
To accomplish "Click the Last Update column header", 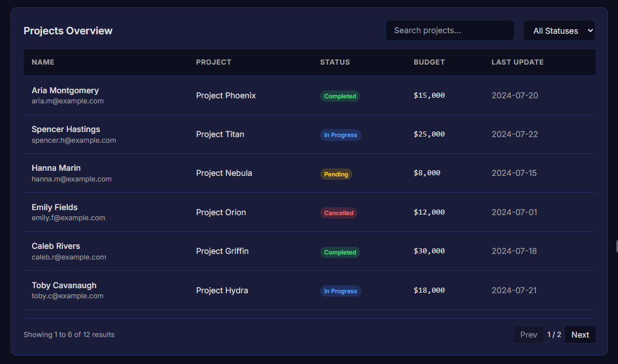I will point(517,62).
